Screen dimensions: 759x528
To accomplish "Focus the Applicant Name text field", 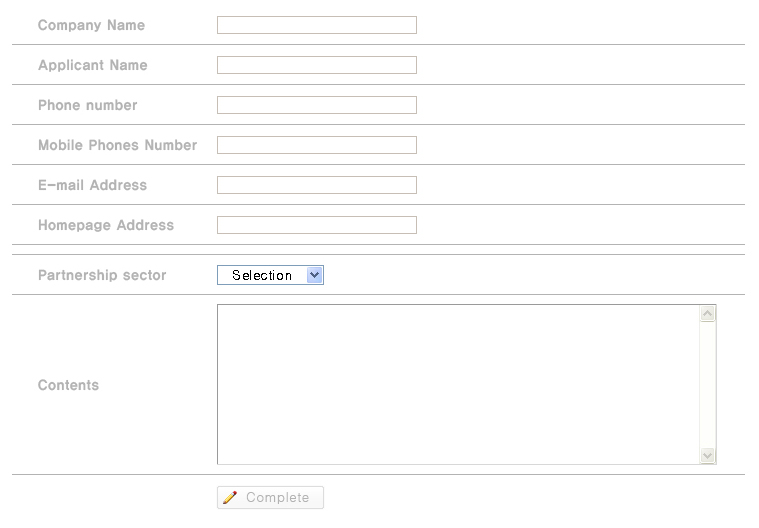I will 317,65.
